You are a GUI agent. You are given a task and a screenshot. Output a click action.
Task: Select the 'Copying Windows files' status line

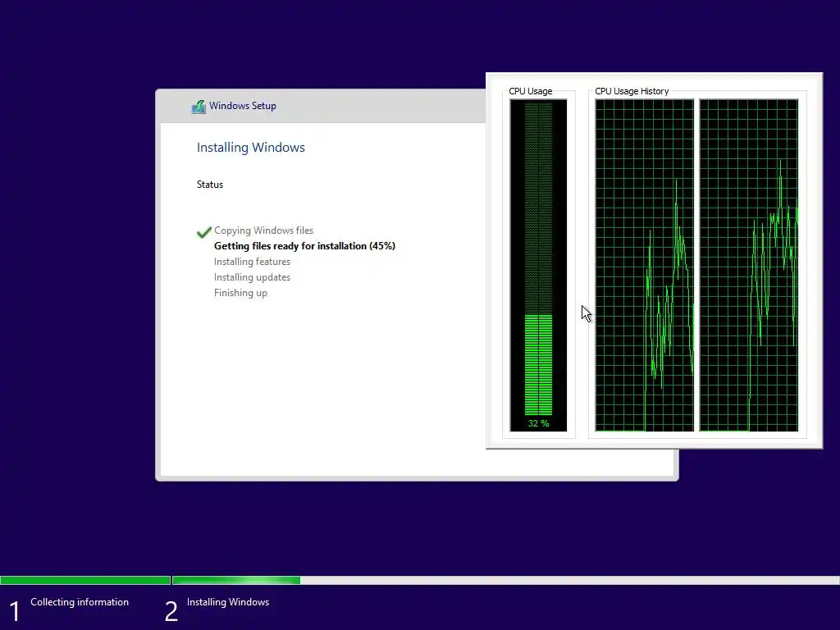[x=263, y=231]
